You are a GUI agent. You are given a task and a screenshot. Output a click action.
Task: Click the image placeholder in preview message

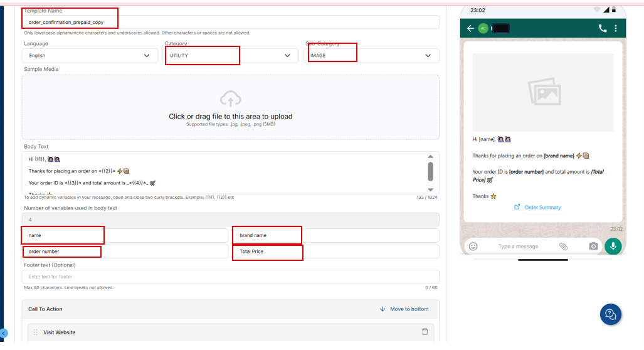click(x=543, y=92)
